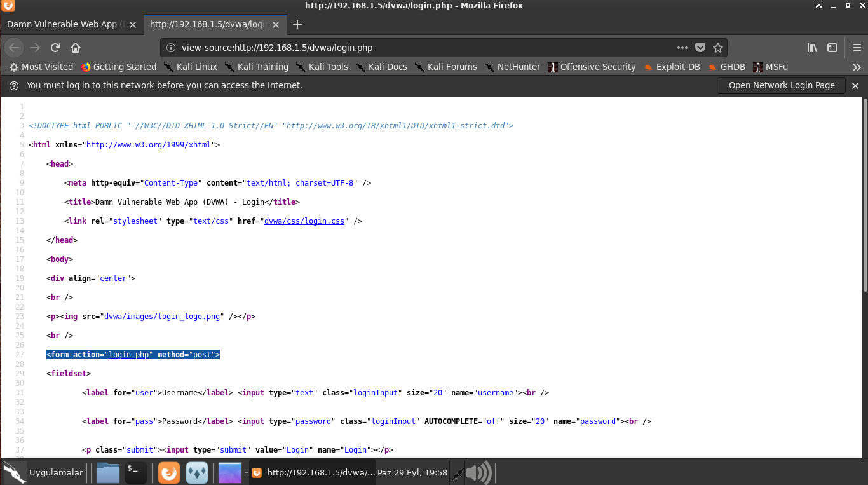Close the login.php view-source tab
The width and height of the screenshot is (868, 485).
pyautogui.click(x=275, y=25)
